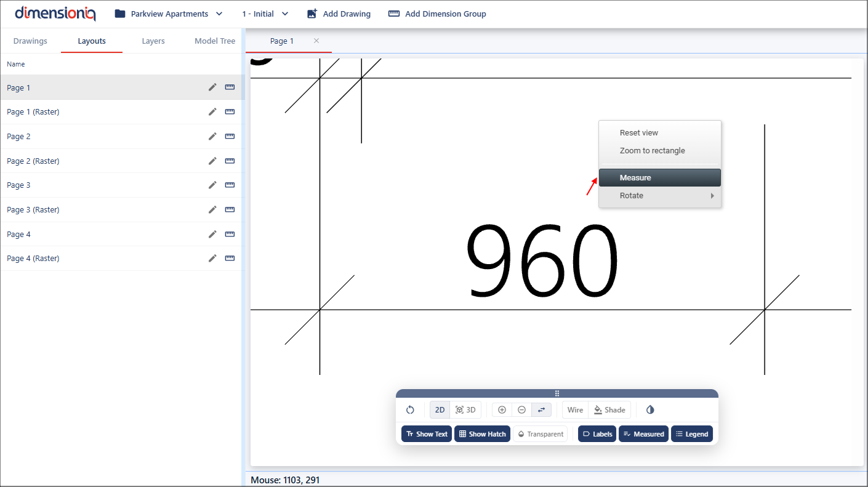Click the fit-width arrows icon

click(542, 410)
